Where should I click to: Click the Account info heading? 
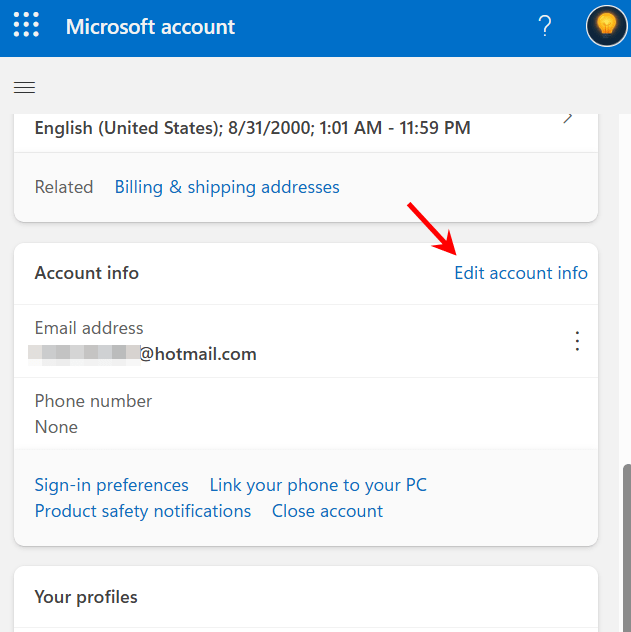pyautogui.click(x=87, y=273)
